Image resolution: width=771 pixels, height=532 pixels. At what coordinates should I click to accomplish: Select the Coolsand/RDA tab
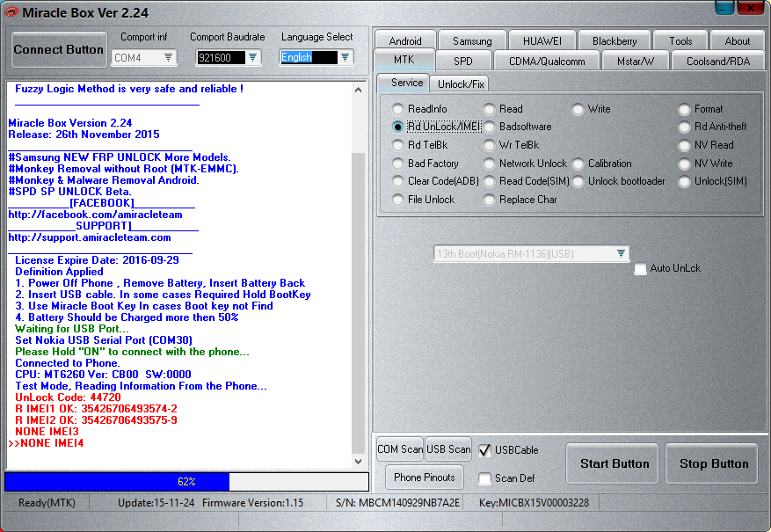coord(718,62)
